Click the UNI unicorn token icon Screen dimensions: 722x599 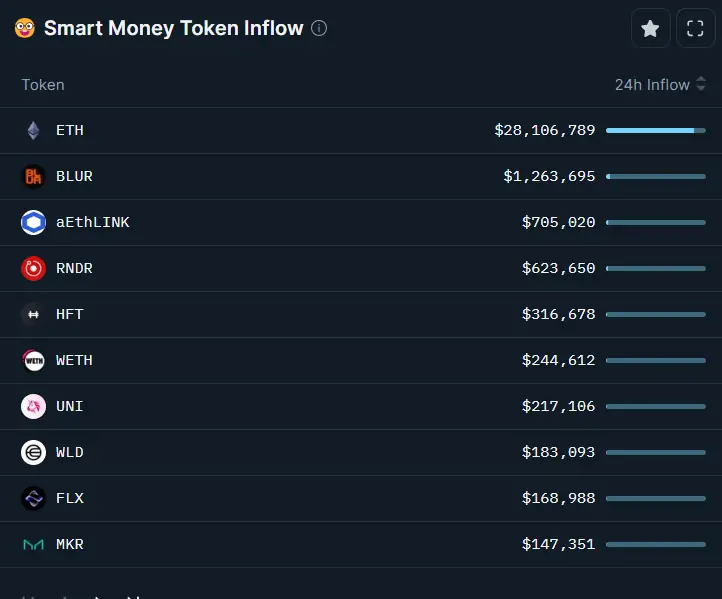click(33, 407)
